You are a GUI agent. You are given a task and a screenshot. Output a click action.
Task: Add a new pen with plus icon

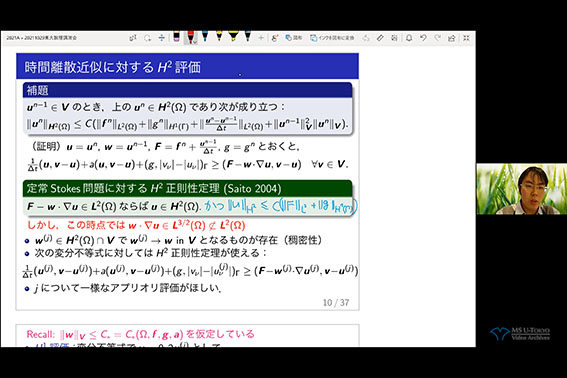pos(261,38)
